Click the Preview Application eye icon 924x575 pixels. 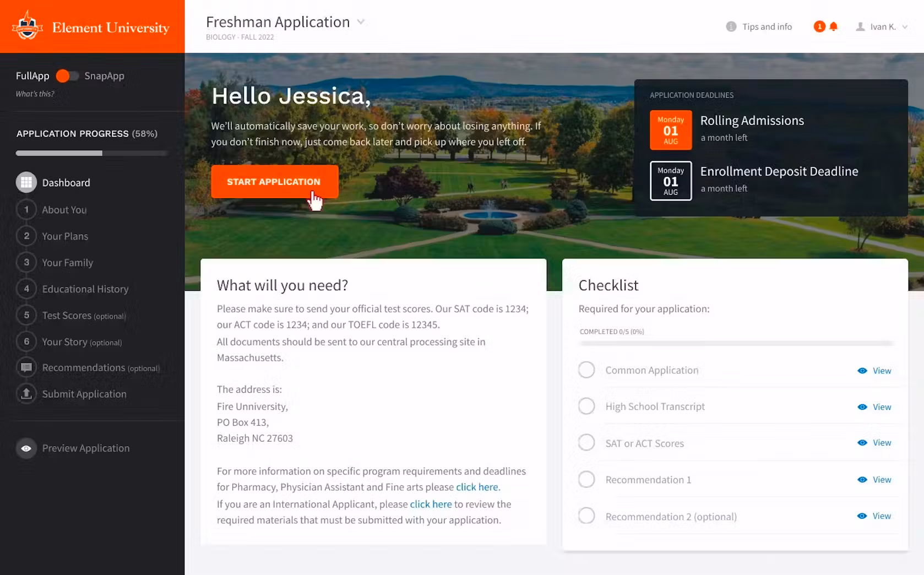pos(26,448)
